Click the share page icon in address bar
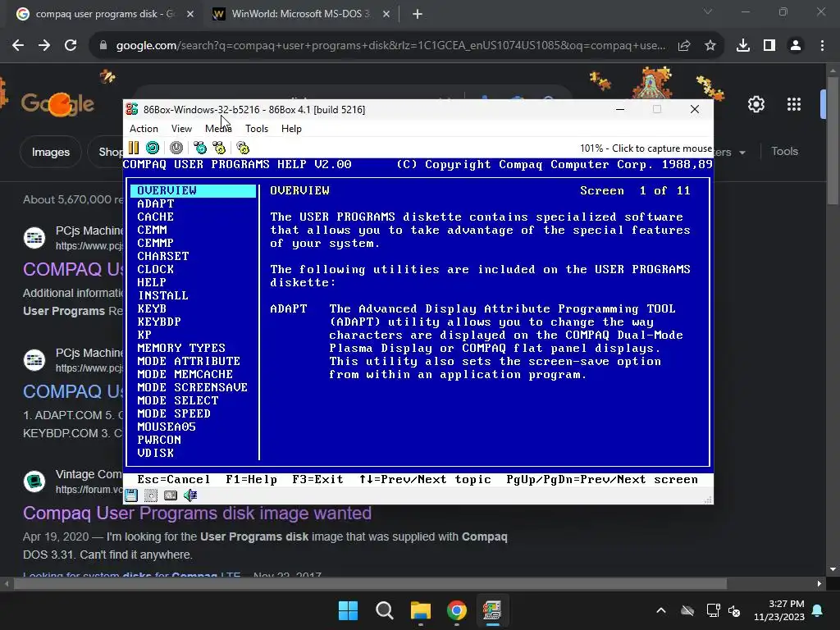Image resolution: width=840 pixels, height=630 pixels. [684, 46]
